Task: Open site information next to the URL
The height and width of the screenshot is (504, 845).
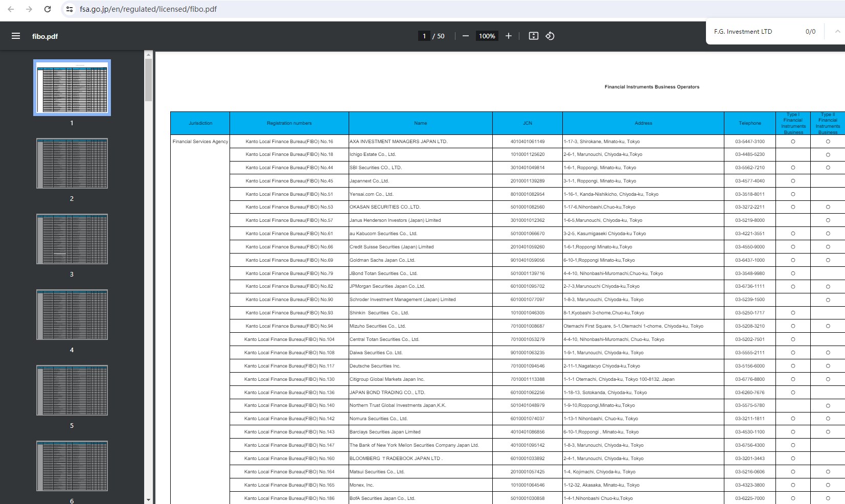Action: 70,9
